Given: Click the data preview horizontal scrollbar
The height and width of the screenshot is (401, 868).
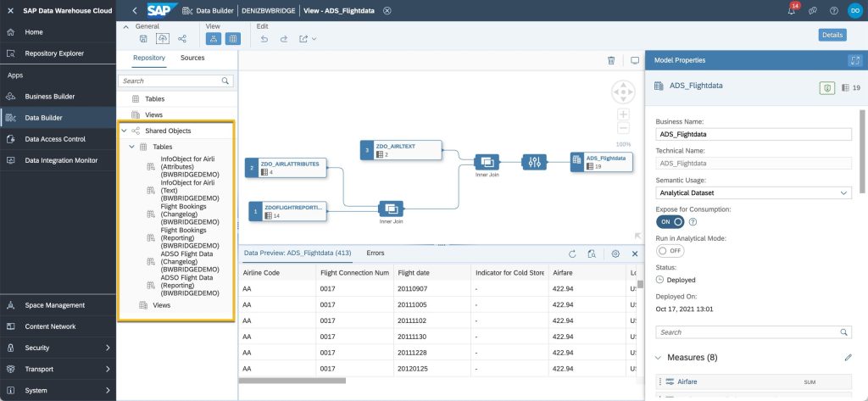Looking at the screenshot, I should tap(292, 381).
